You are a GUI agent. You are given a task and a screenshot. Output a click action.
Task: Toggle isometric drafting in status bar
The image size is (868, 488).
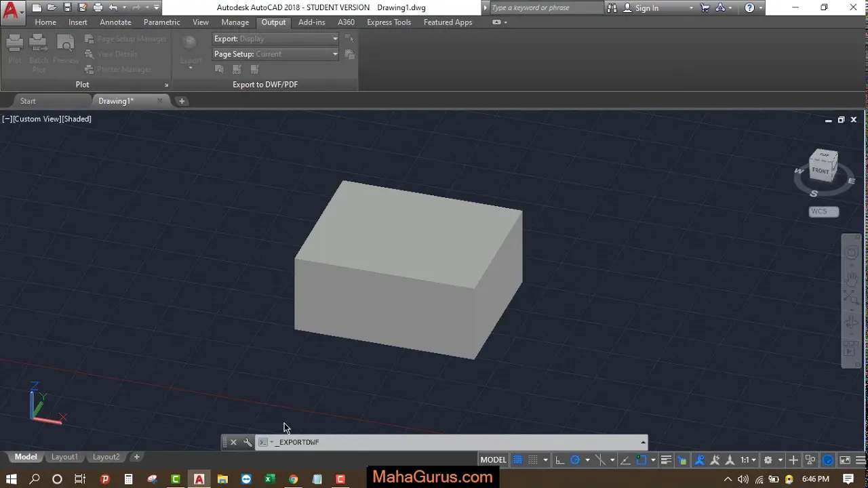(x=600, y=460)
